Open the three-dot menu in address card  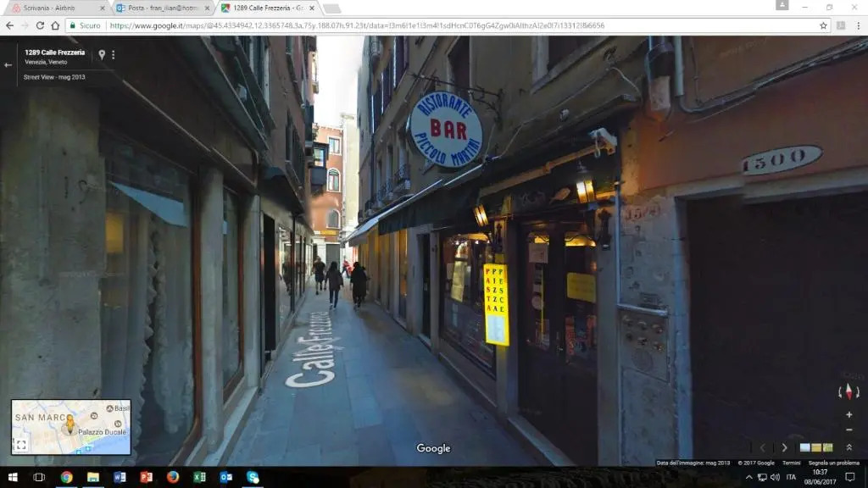pyautogui.click(x=113, y=54)
